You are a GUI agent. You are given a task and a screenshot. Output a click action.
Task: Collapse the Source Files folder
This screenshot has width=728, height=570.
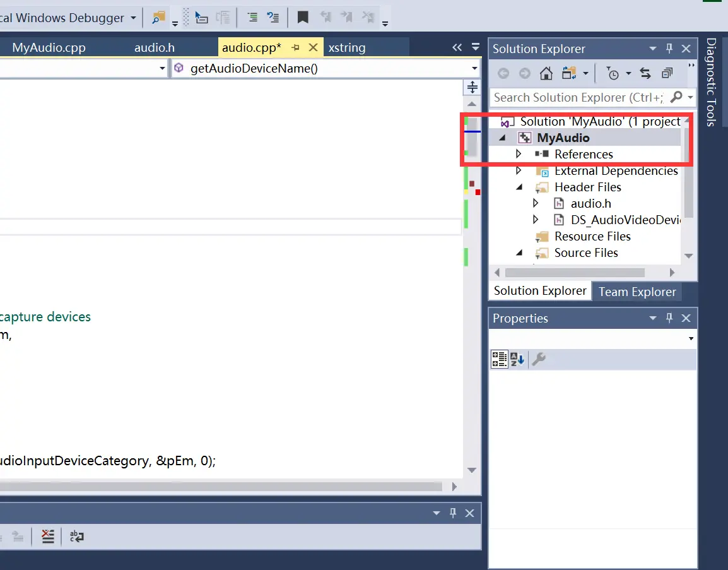[x=520, y=252]
